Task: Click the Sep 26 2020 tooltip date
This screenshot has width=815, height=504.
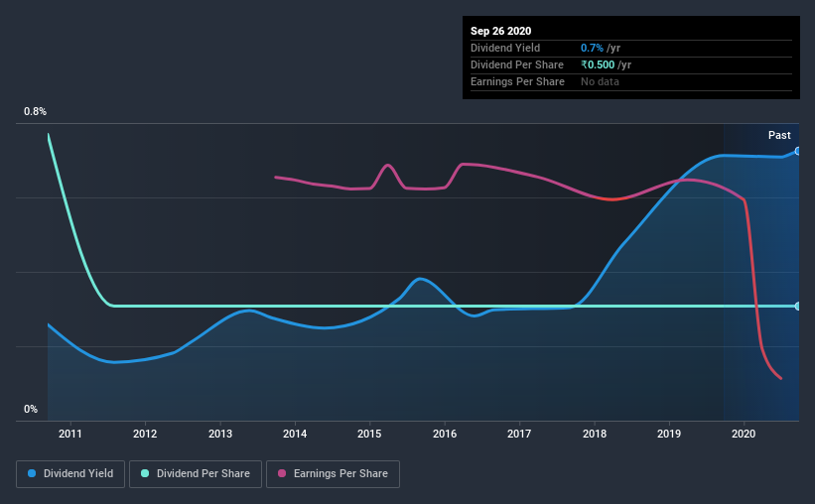Action: (x=500, y=31)
